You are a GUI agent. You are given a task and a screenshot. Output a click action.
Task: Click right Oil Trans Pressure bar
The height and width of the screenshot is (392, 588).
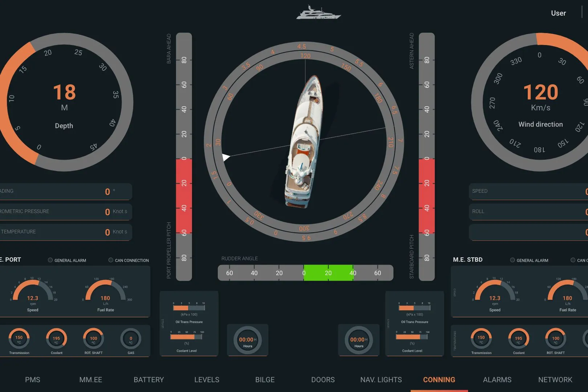(x=415, y=308)
